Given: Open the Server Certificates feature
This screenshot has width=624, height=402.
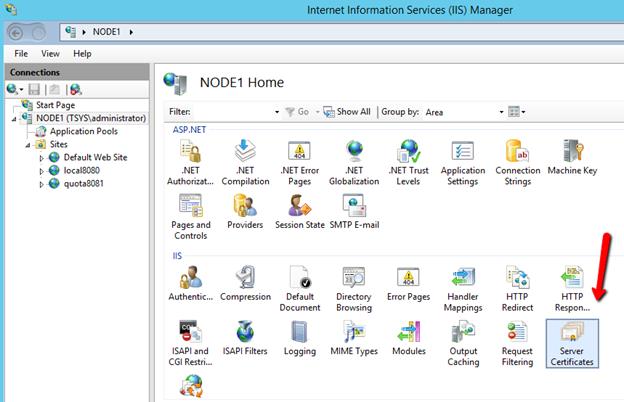Looking at the screenshot, I should (572, 343).
